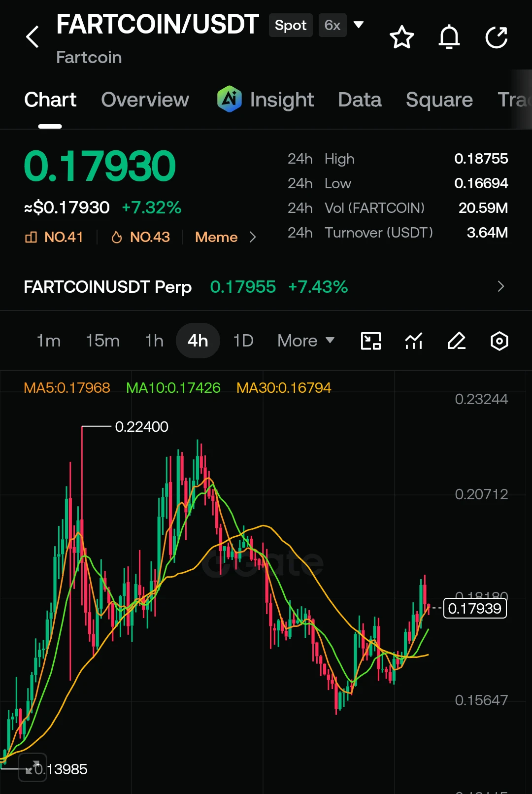
Task: Expand the trading pair dropdown arrow
Action: click(x=359, y=25)
